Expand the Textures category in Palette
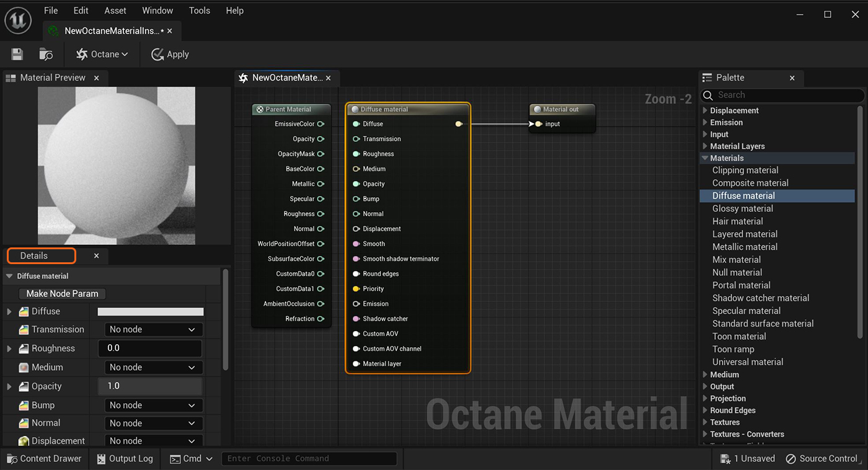This screenshot has height=470, width=868. pyautogui.click(x=705, y=422)
